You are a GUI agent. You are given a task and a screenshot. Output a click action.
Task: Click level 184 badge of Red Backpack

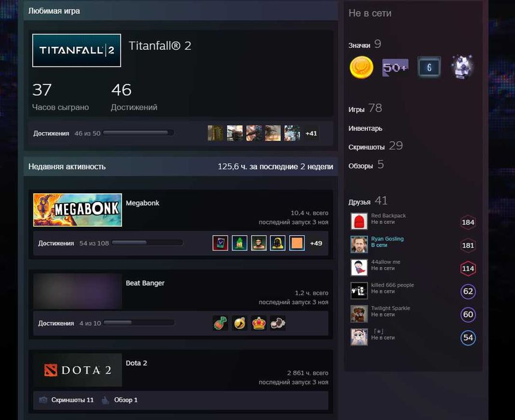click(468, 223)
